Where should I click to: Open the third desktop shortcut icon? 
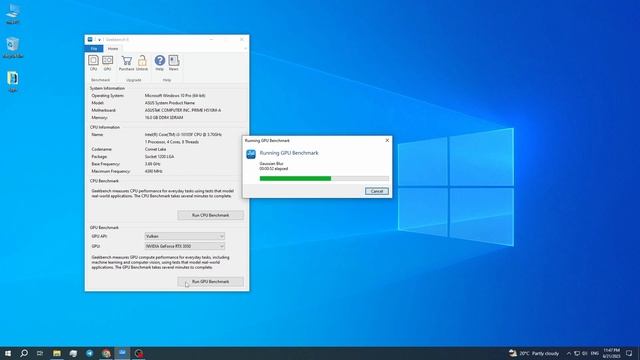coord(13,81)
